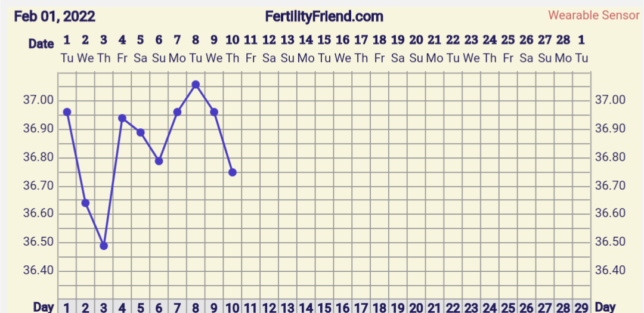Click the Date row label at top left
Viewport: 644px width, 313px height.
[41, 44]
